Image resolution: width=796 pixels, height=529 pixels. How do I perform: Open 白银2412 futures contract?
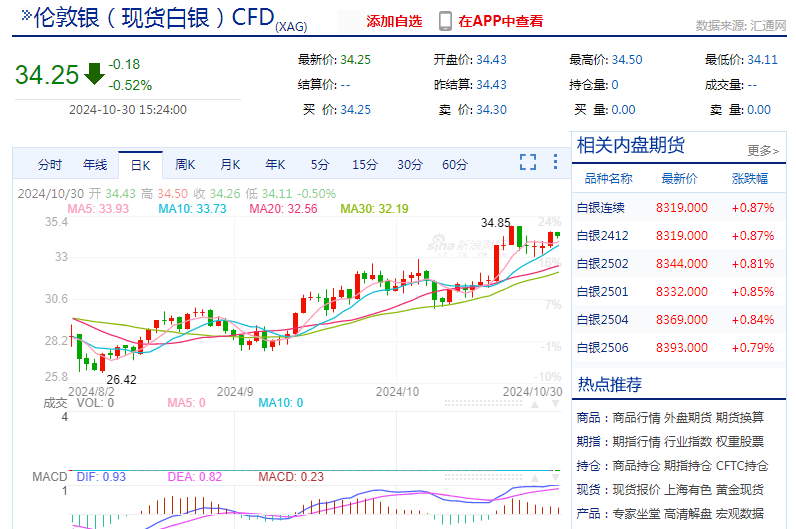pyautogui.click(x=679, y=236)
